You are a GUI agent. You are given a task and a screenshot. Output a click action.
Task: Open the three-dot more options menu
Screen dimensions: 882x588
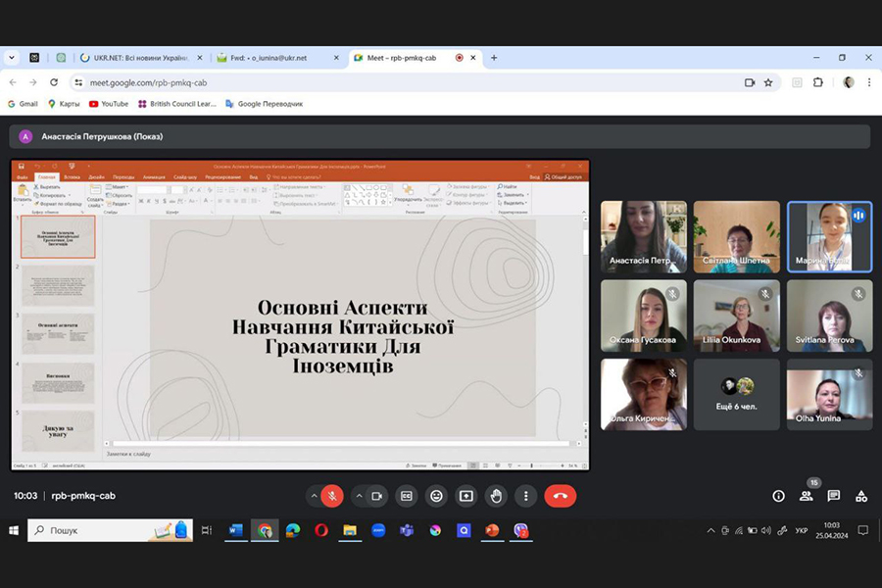click(526, 496)
